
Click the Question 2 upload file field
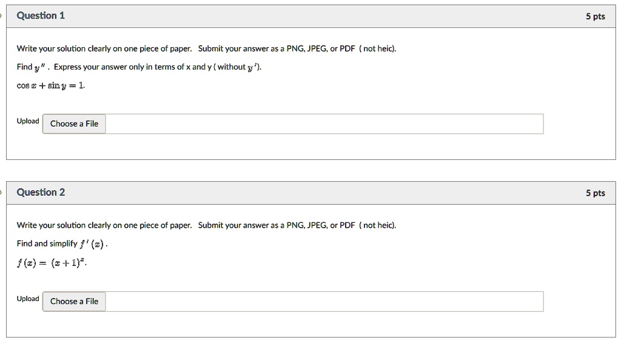[324, 301]
